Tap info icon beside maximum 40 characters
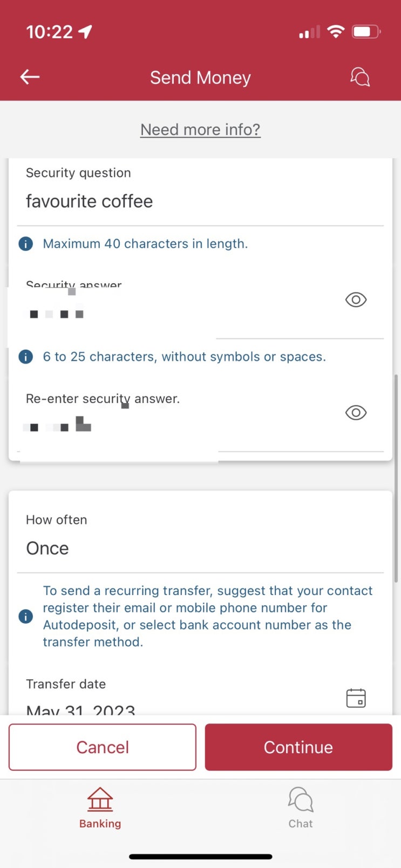Viewport: 401px width, 868px height. click(x=25, y=244)
